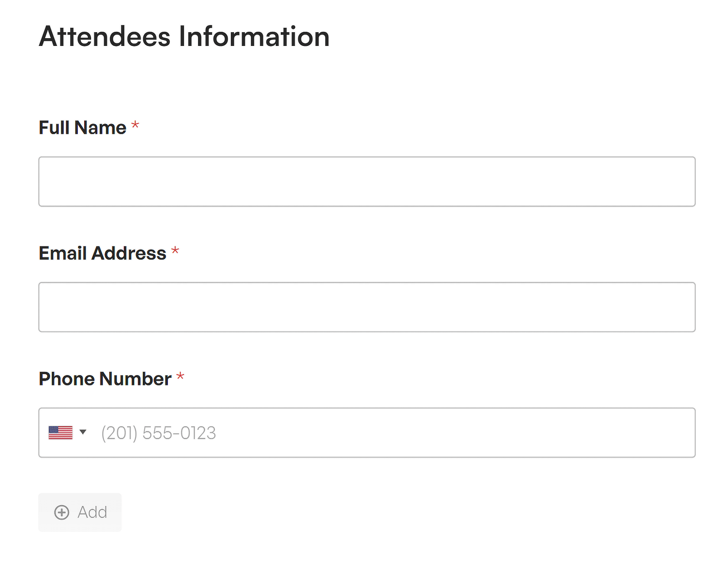Click the red asterisk next to Phone Number
Screen dimensions: 728x571
point(180,377)
